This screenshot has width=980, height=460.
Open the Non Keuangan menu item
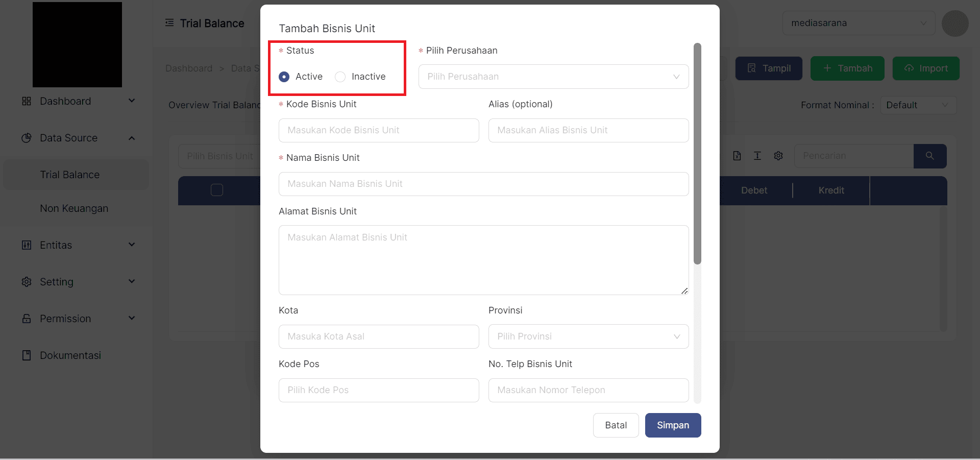pyautogui.click(x=74, y=208)
